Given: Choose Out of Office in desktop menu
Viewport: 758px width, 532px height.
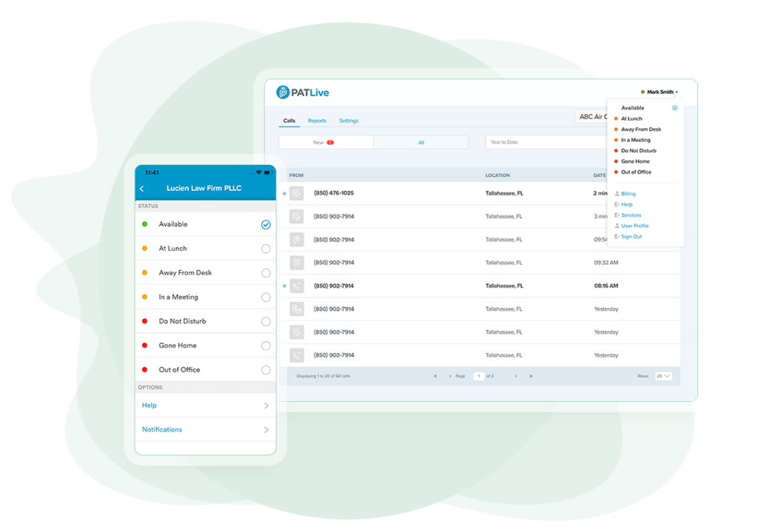Looking at the screenshot, I should tap(636, 172).
